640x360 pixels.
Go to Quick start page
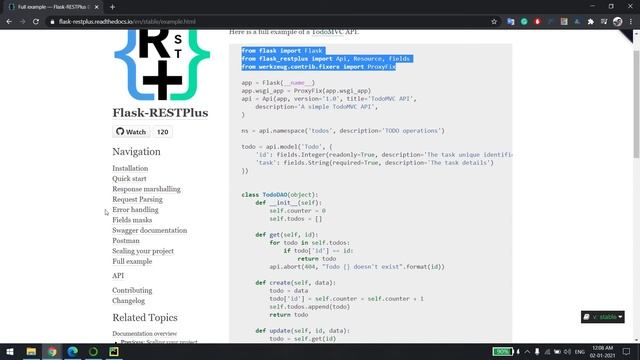pos(129,178)
